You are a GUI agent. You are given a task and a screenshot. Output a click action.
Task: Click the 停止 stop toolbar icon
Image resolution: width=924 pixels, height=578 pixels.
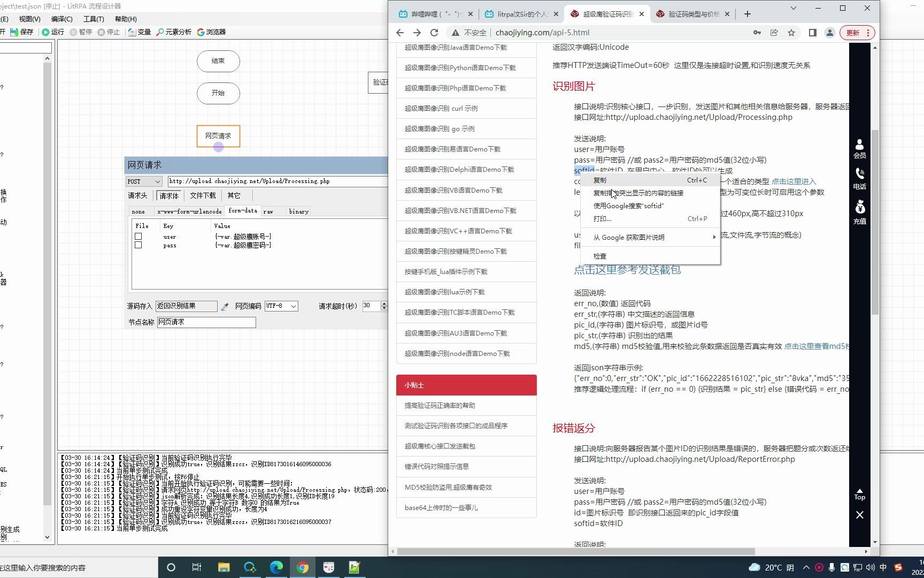[x=109, y=32]
